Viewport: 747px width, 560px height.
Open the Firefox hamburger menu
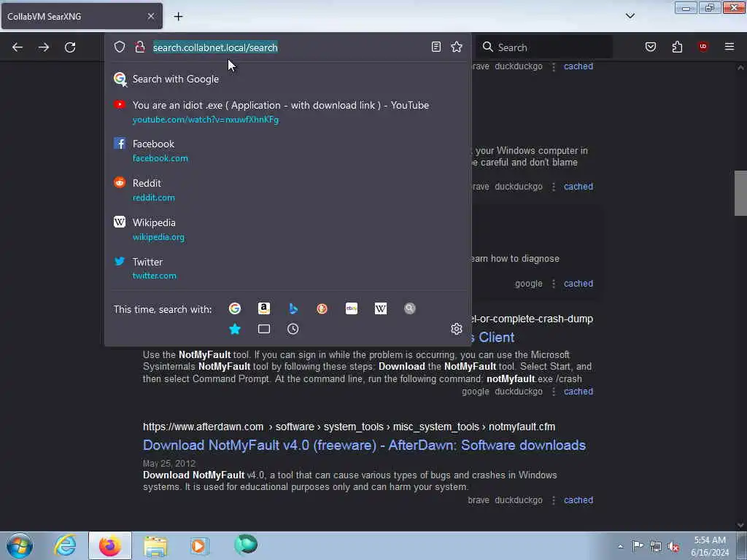tap(729, 47)
